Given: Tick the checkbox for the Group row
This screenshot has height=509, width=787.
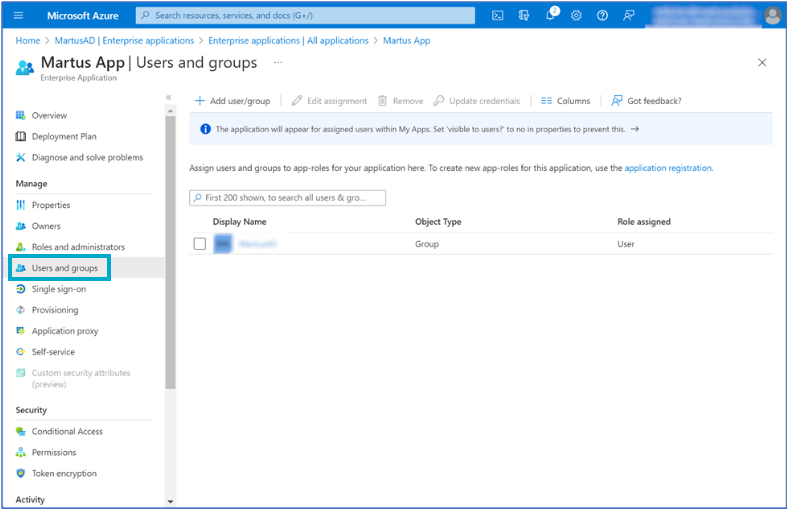Looking at the screenshot, I should pos(200,244).
